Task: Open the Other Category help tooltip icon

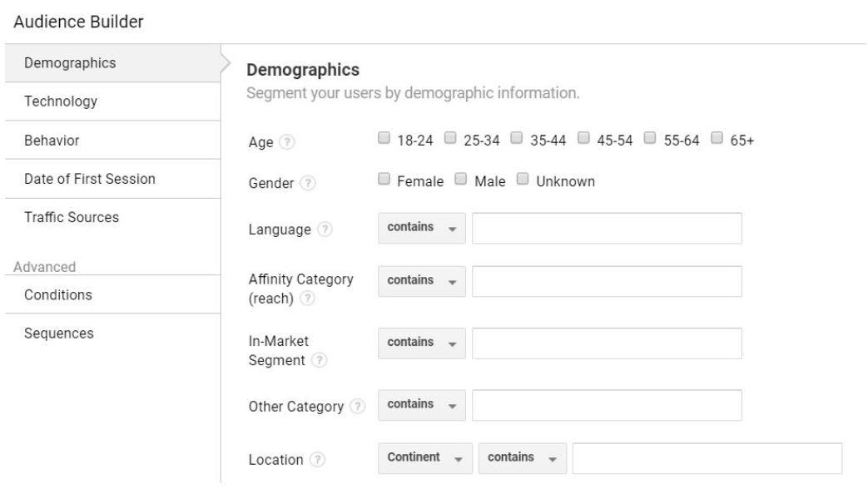Action: coord(358,407)
